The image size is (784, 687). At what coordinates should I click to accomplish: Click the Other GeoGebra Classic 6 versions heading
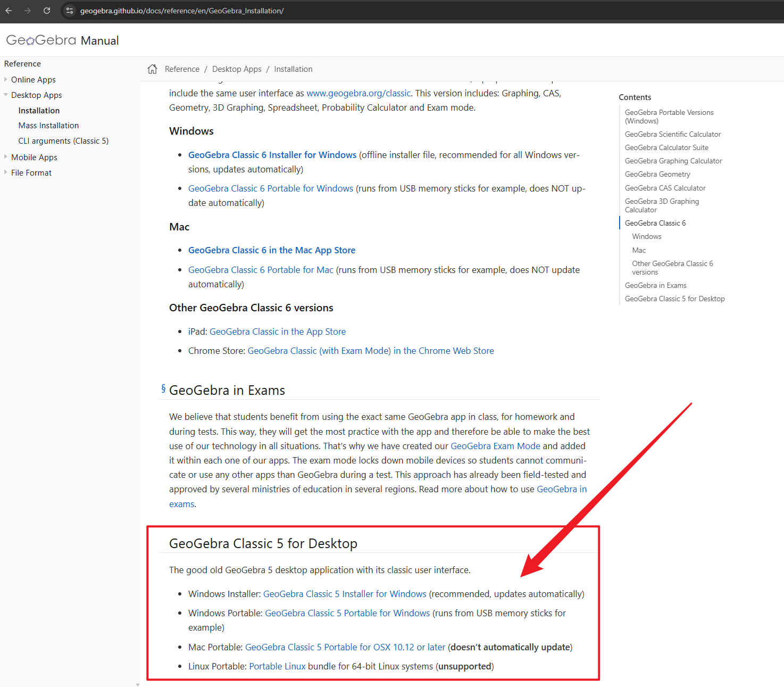(x=251, y=308)
